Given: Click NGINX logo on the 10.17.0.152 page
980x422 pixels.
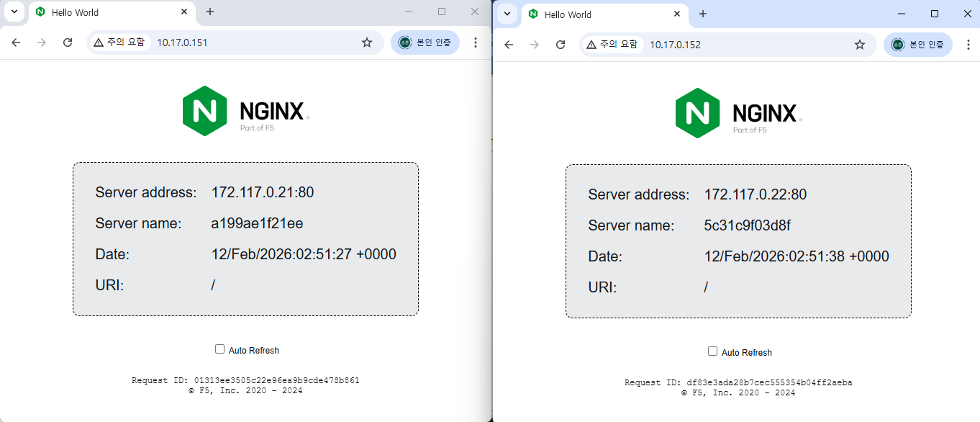Looking at the screenshot, I should 738,113.
